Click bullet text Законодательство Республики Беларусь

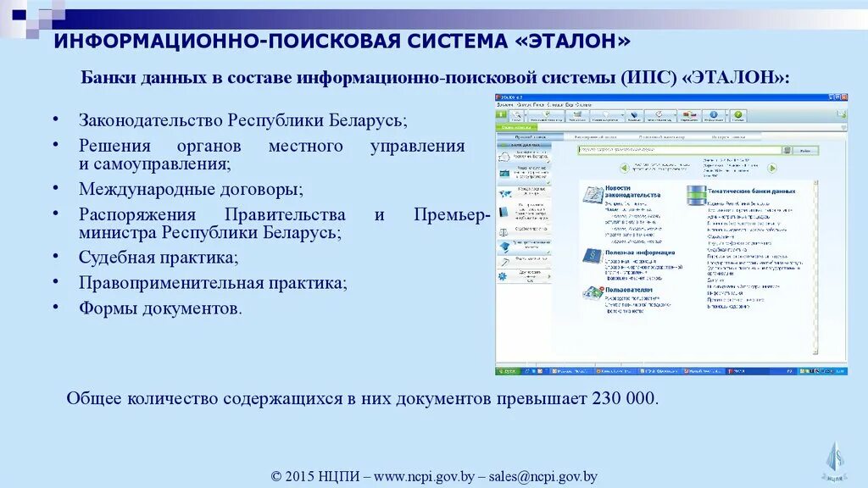243,120
